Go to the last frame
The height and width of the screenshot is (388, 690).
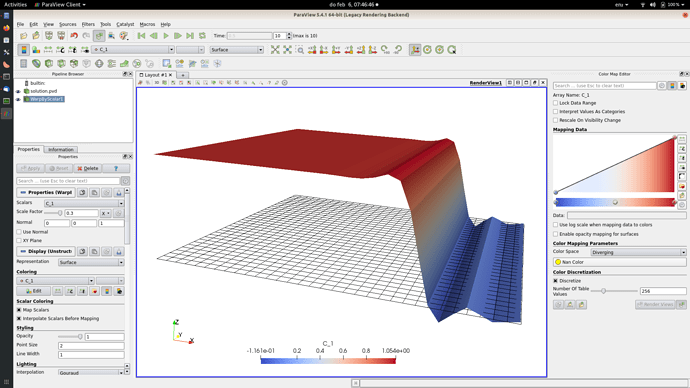click(190, 36)
